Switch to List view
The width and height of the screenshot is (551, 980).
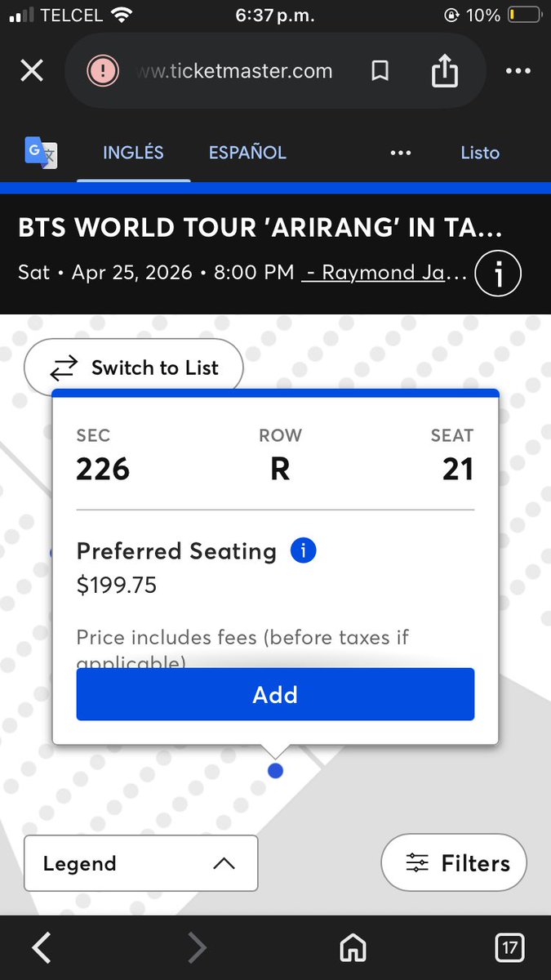coord(134,368)
